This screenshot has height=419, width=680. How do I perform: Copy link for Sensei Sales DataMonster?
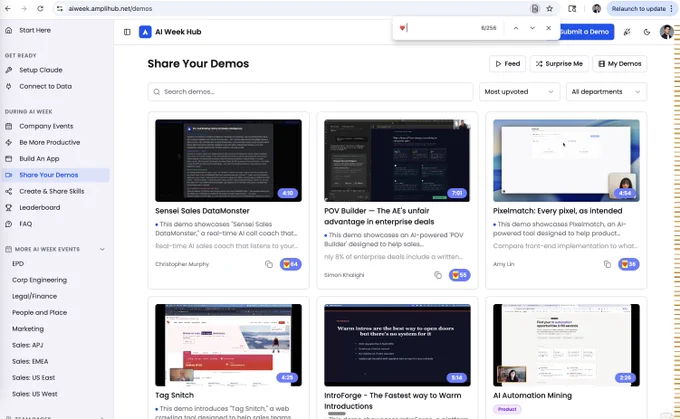[269, 264]
